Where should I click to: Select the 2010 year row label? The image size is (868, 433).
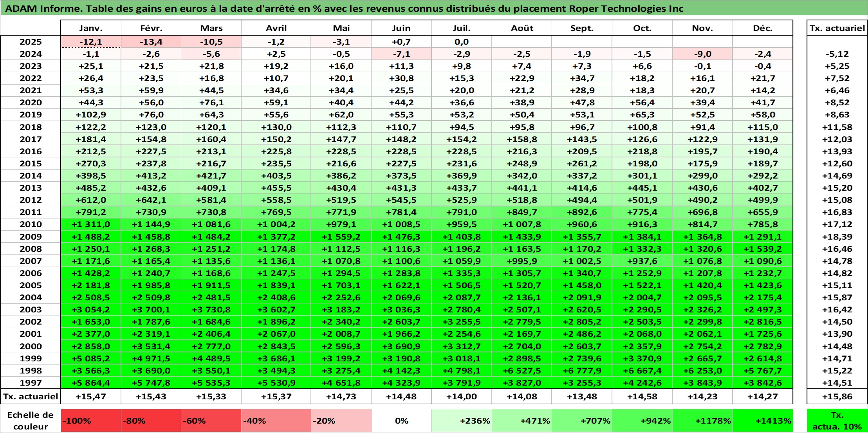[31, 224]
